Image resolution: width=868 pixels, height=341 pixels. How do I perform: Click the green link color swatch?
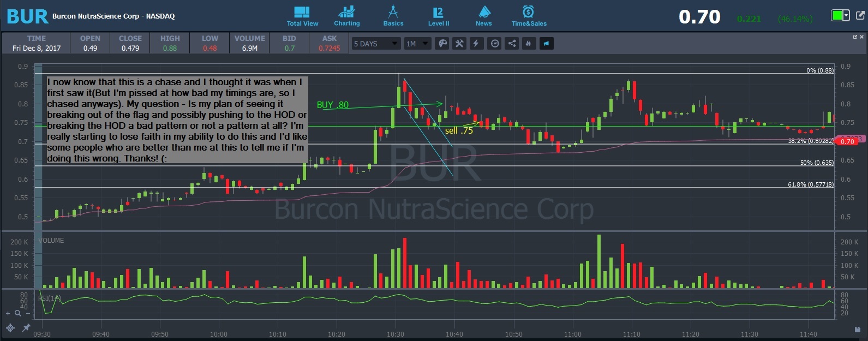(x=837, y=16)
